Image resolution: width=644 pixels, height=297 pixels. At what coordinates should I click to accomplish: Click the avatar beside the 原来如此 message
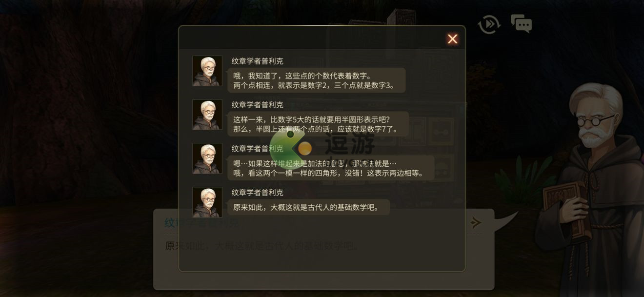(207, 202)
